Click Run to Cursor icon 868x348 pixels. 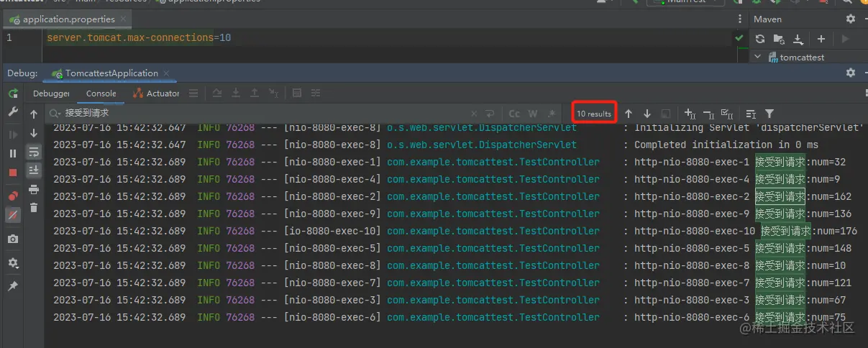(273, 93)
